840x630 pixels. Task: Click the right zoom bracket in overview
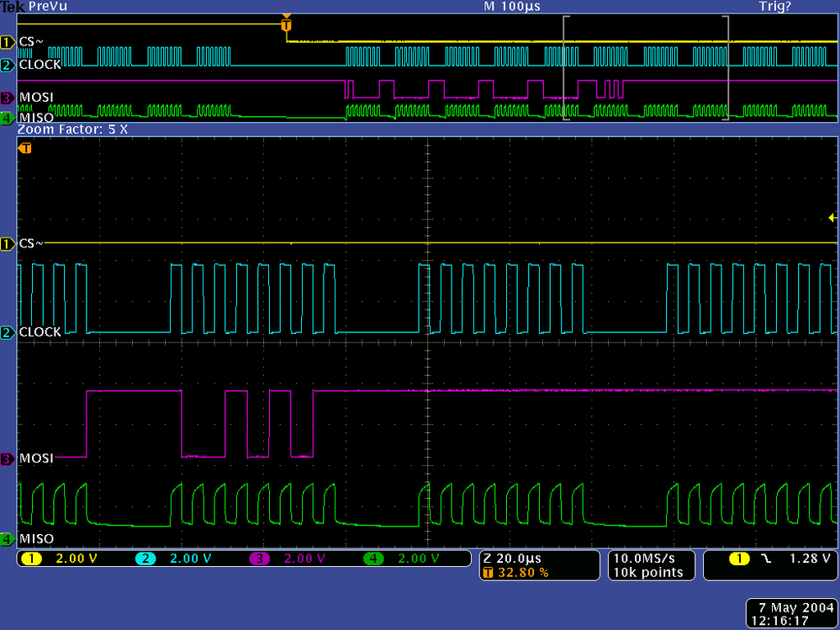pyautogui.click(x=726, y=68)
